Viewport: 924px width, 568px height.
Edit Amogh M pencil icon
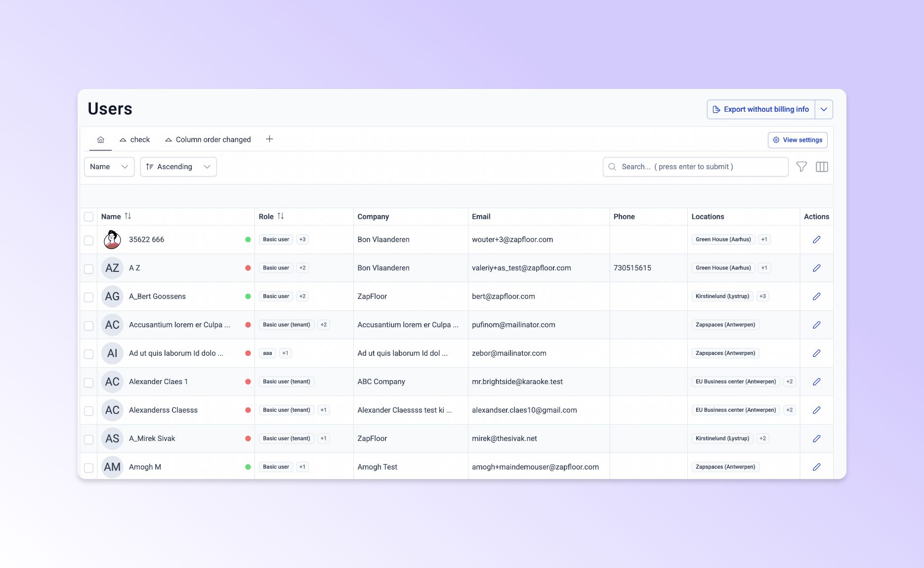tap(816, 467)
